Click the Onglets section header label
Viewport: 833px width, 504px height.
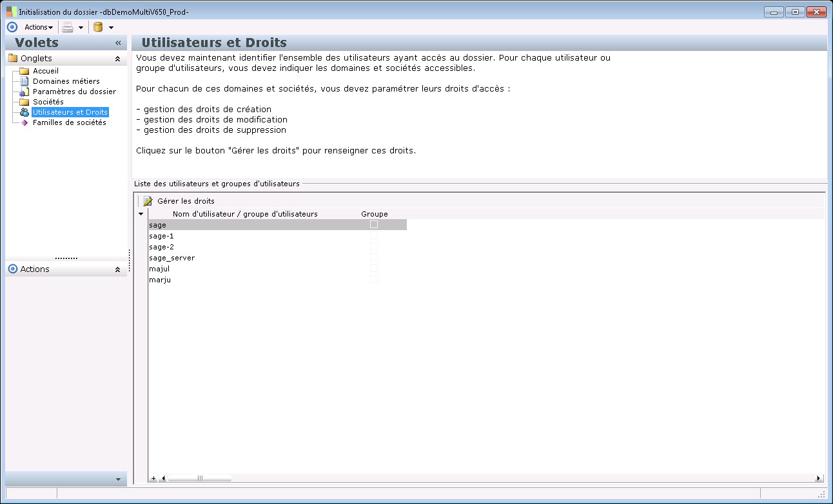[36, 59]
